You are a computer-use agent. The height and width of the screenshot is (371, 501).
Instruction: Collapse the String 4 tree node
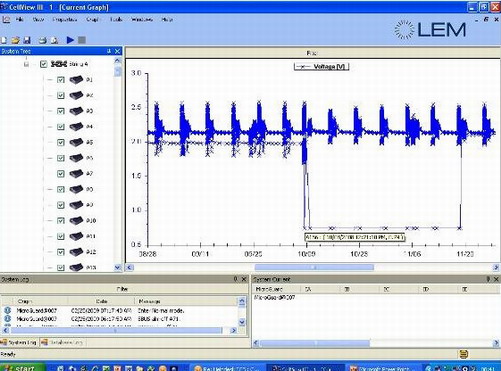coord(26,64)
